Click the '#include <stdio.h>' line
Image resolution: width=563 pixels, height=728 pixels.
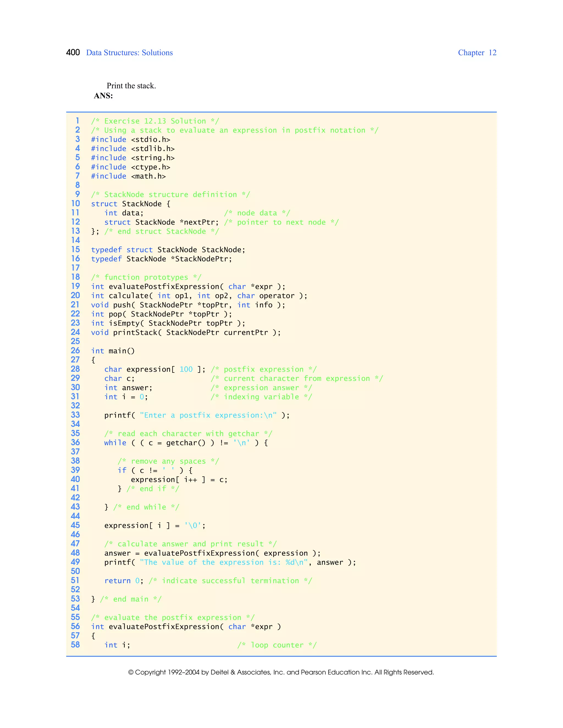pos(131,139)
